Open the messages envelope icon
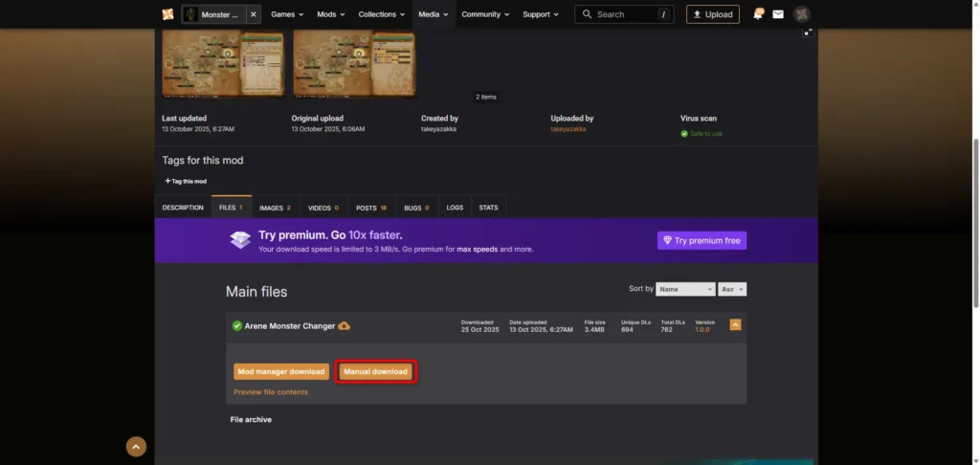Viewport: 980px width, 465px height. coord(778,14)
